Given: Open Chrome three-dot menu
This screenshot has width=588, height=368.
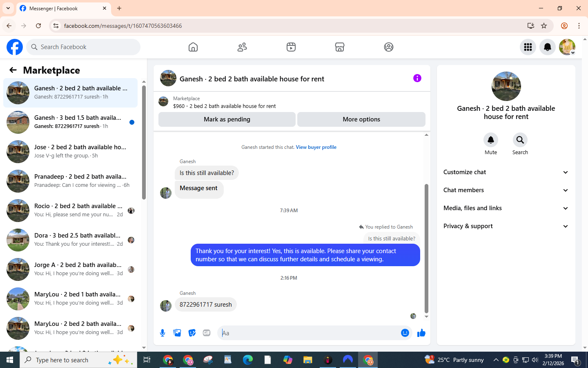Looking at the screenshot, I should click(x=579, y=26).
